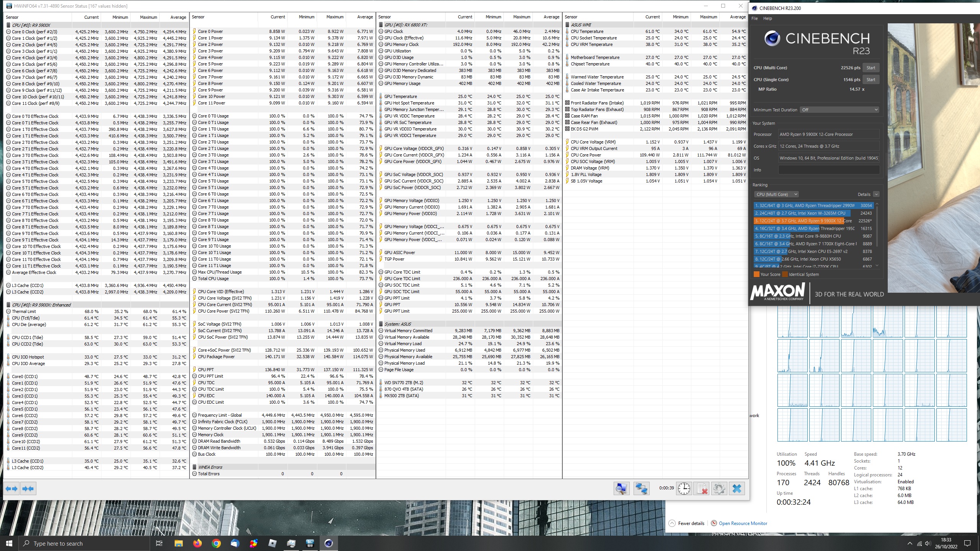Select the CPU [#0]: R9 5900X: Enhanced header

pos(96,305)
